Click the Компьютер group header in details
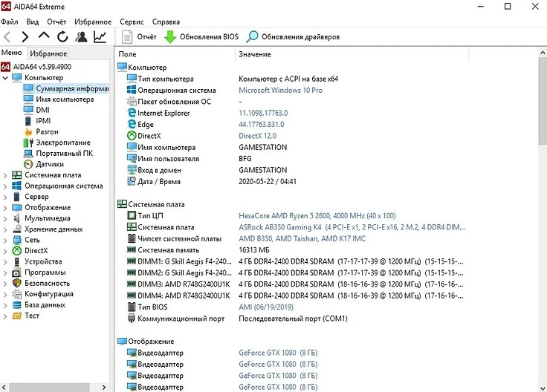Viewport: 547px width, 392px height. pos(142,68)
